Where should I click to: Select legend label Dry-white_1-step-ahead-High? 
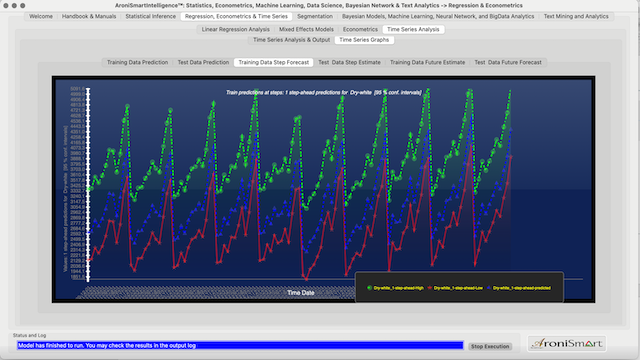398,288
